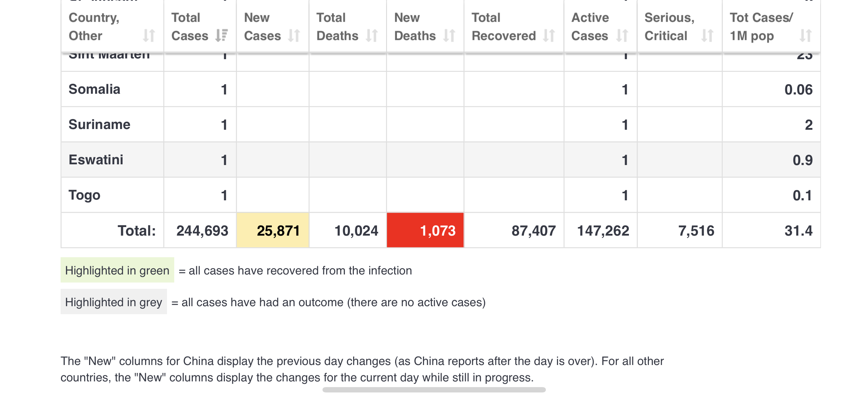Sort by Serious, Critical arrow icon
Viewport: 868px width, 401px height.
(707, 36)
